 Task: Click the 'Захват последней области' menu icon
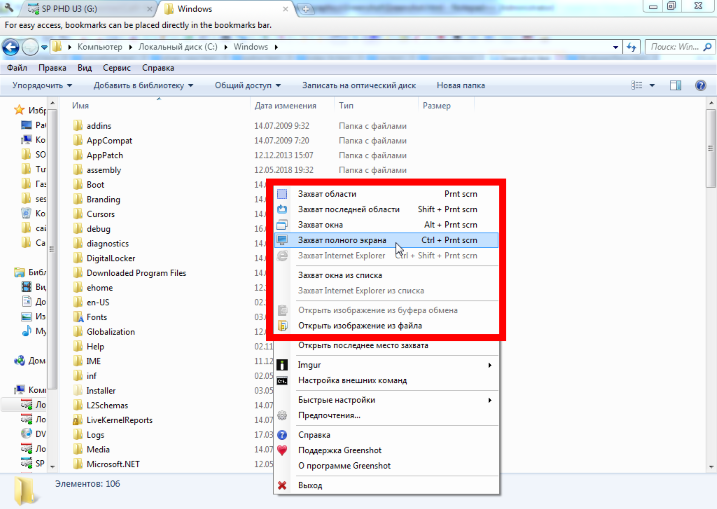(x=282, y=210)
